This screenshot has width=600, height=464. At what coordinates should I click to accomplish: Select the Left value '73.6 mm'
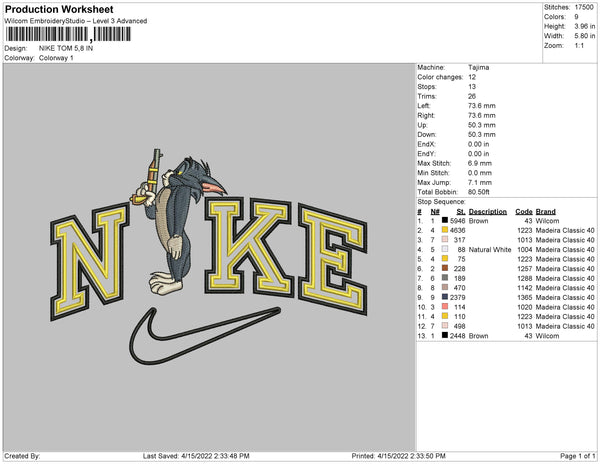pos(481,106)
